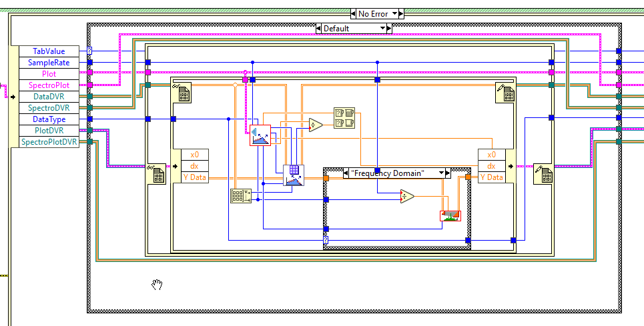
Task: Click the DVR write node on outer structure's right border
Action: pyautogui.click(x=543, y=173)
